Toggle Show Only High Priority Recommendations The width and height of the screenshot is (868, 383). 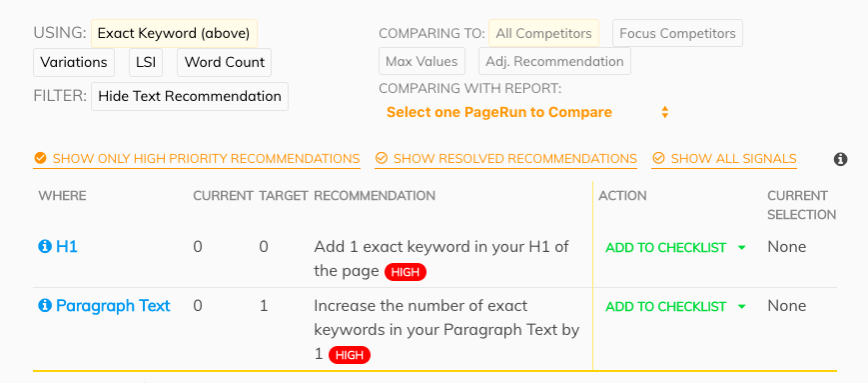point(197,159)
